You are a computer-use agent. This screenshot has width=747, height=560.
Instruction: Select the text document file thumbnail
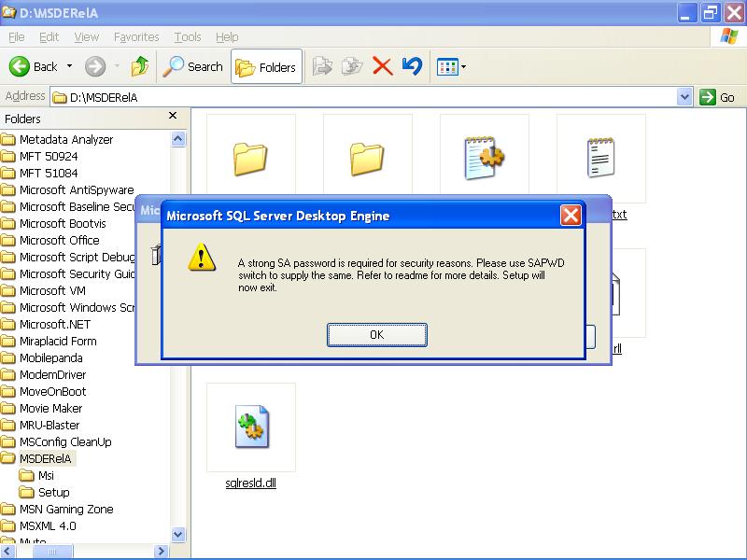[x=601, y=159]
